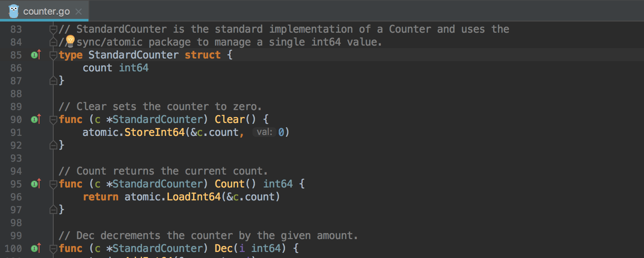Collapse the Dec function fold marker

(53, 249)
